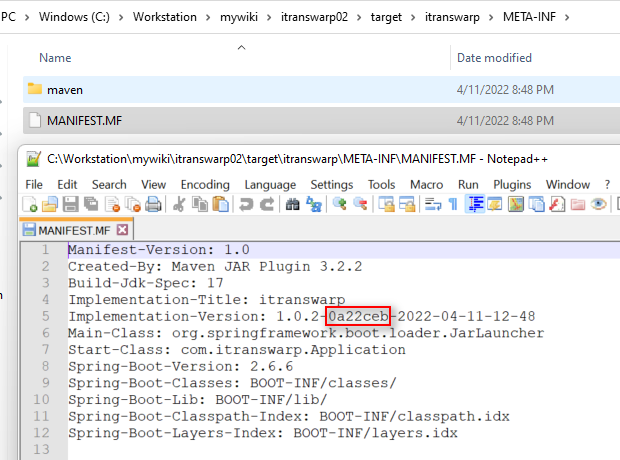Toggle word wrap toolbar icon
The width and height of the screenshot is (620, 460).
click(x=433, y=204)
